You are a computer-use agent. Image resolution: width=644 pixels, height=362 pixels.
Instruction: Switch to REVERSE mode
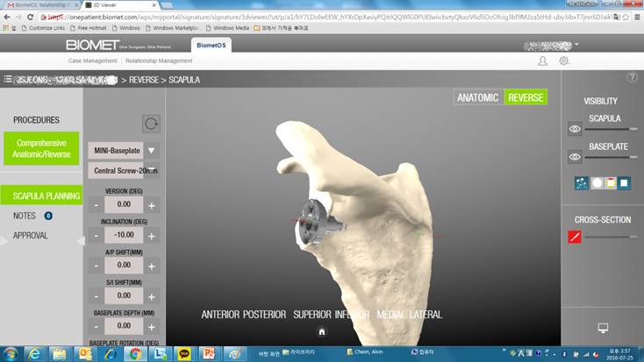526,97
